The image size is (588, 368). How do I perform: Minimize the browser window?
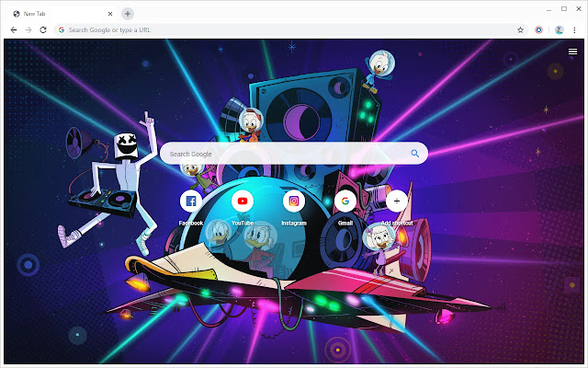[x=548, y=9]
